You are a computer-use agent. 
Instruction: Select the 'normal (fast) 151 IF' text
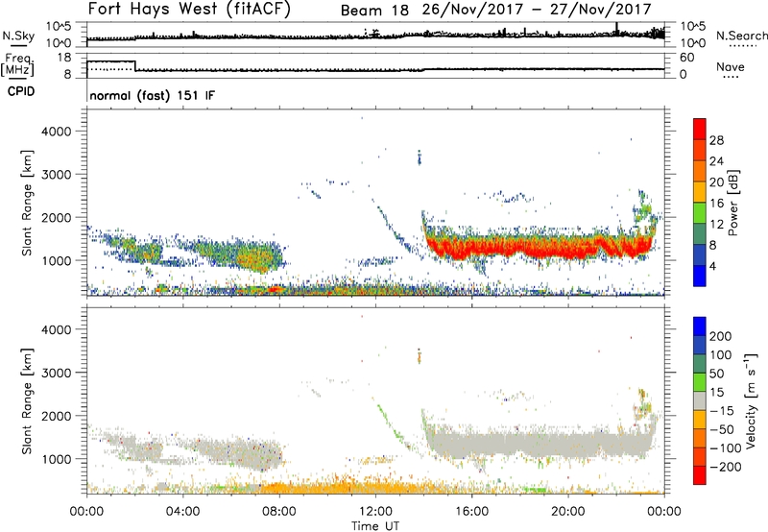click(153, 95)
